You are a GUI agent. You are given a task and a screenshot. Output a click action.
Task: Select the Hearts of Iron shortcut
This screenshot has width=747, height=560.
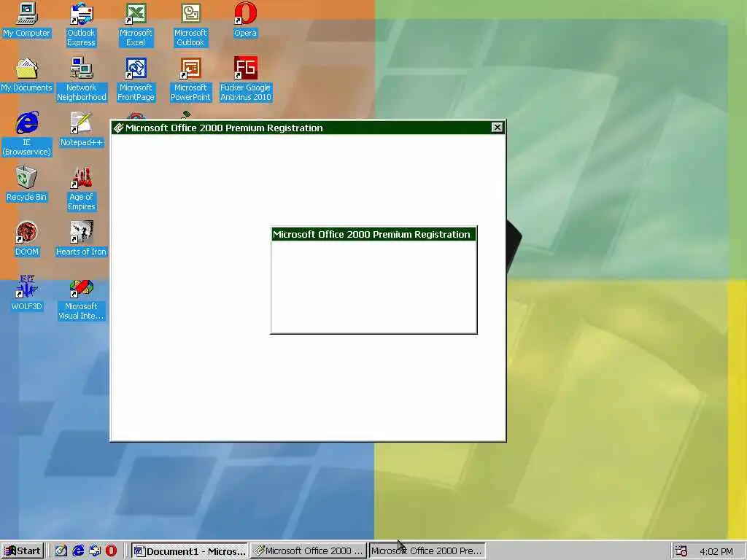tap(81, 239)
